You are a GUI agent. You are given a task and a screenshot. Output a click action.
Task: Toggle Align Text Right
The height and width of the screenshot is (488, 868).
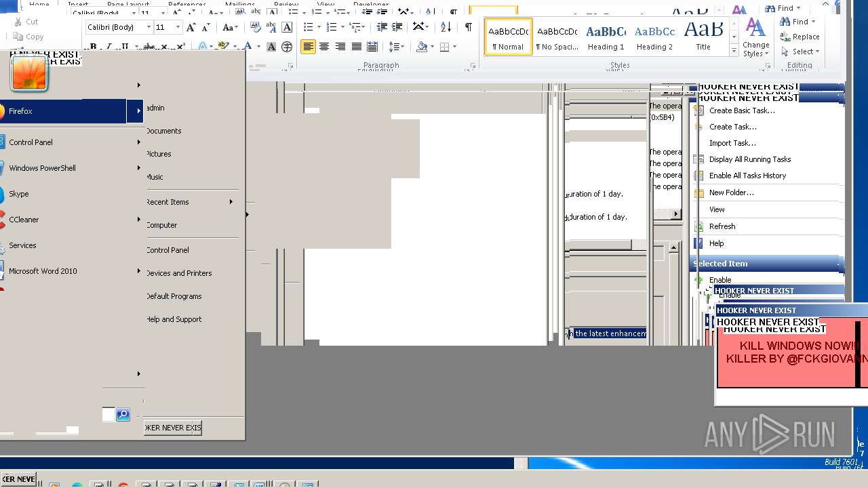pyautogui.click(x=340, y=47)
